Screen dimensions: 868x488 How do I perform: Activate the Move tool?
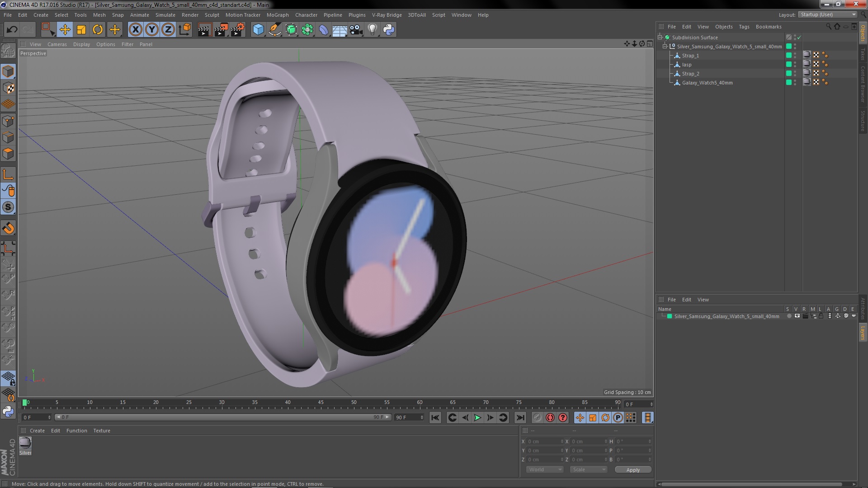pyautogui.click(x=65, y=30)
